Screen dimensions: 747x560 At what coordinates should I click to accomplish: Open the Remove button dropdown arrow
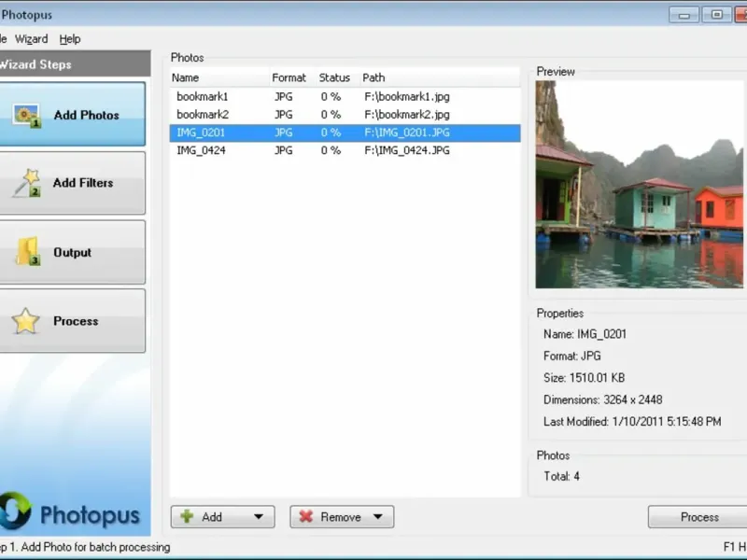click(x=378, y=517)
